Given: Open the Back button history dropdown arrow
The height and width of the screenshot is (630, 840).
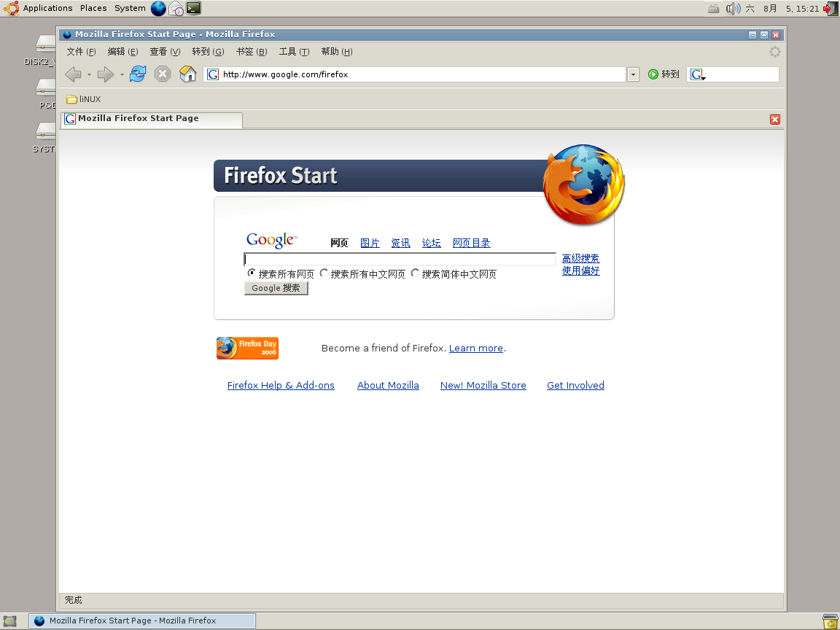Looking at the screenshot, I should coord(89,74).
